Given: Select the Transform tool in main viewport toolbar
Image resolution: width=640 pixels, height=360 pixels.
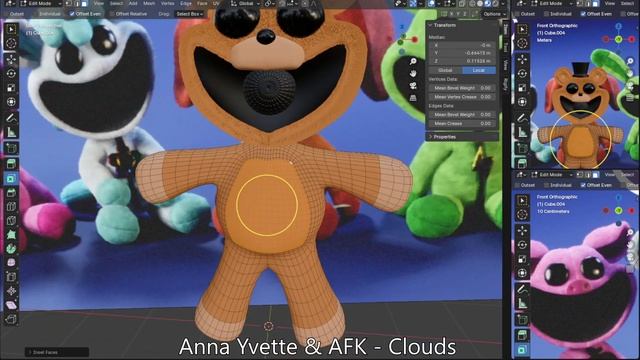Looking at the screenshot, I should (x=11, y=102).
